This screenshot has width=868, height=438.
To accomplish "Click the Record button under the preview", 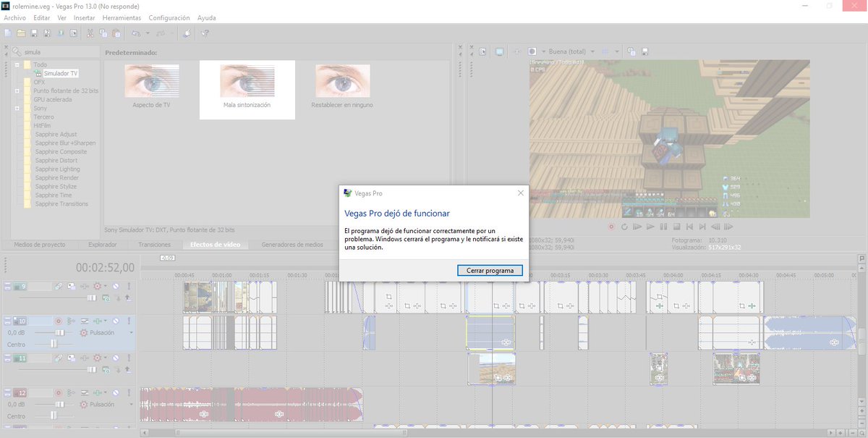I will 611,227.
